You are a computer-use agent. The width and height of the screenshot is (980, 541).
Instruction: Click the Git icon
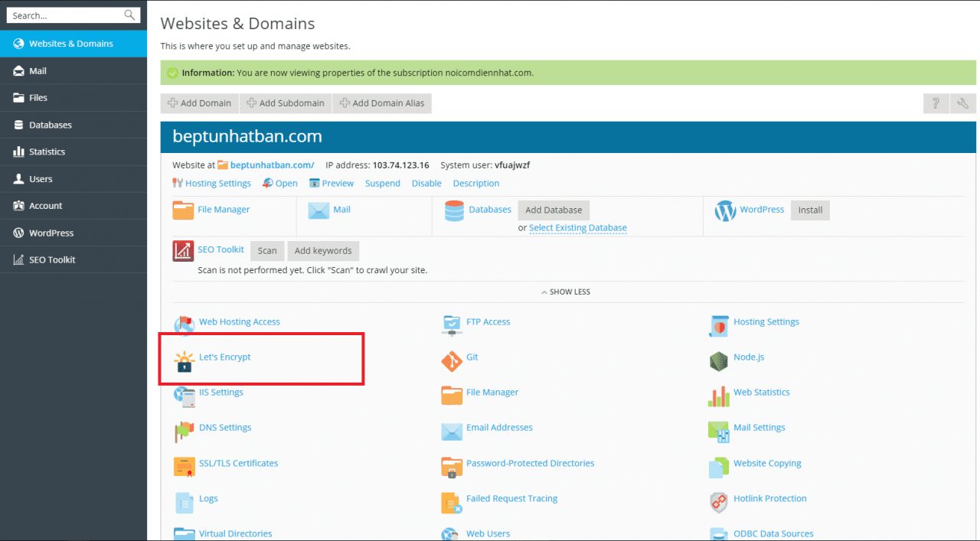click(452, 361)
